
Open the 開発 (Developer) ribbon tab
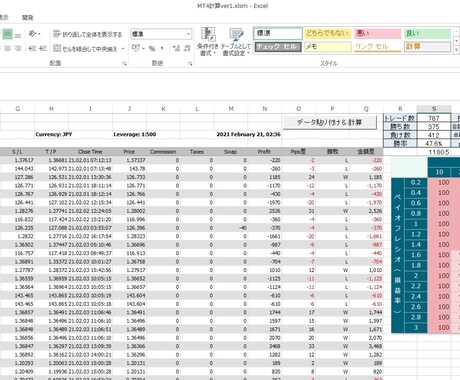(x=28, y=18)
